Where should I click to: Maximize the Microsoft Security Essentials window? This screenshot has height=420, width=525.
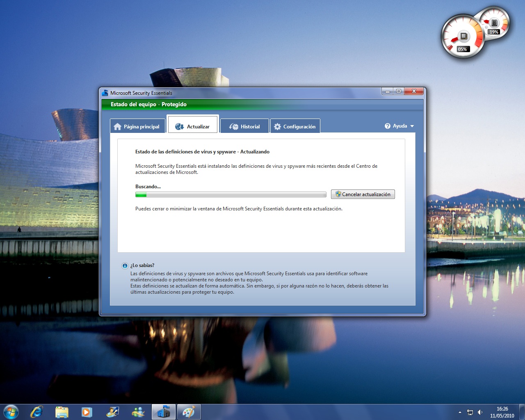coord(399,91)
